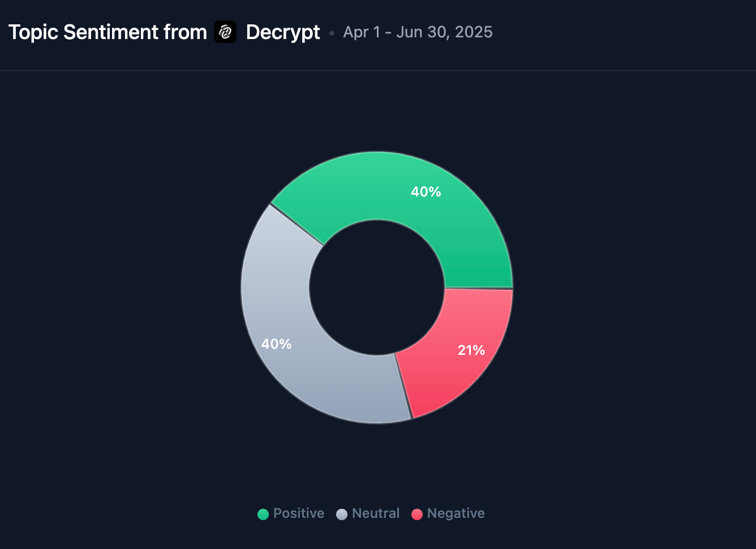
Task: Toggle the Negative legend label
Action: 456,513
